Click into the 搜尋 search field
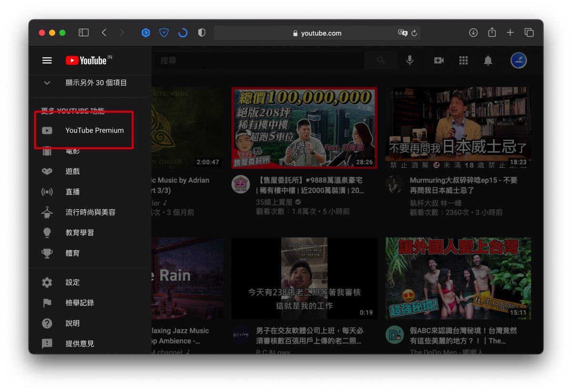572x392 pixels. (x=260, y=61)
